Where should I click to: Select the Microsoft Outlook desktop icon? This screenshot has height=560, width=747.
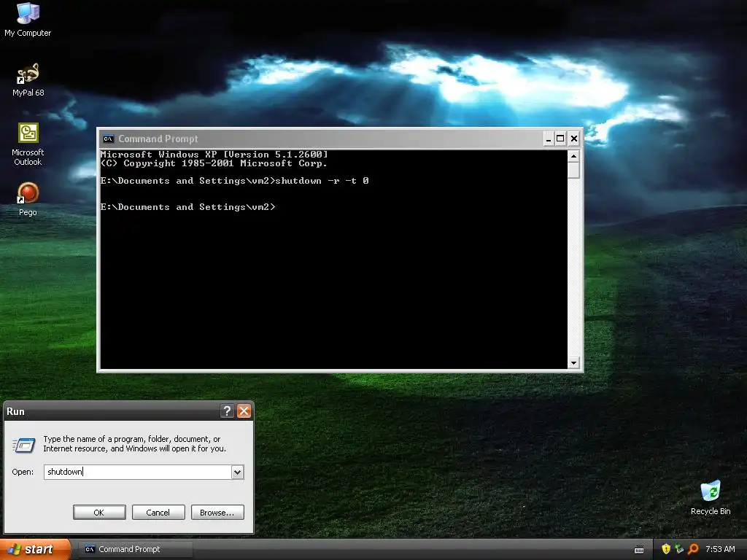pyautogui.click(x=28, y=144)
